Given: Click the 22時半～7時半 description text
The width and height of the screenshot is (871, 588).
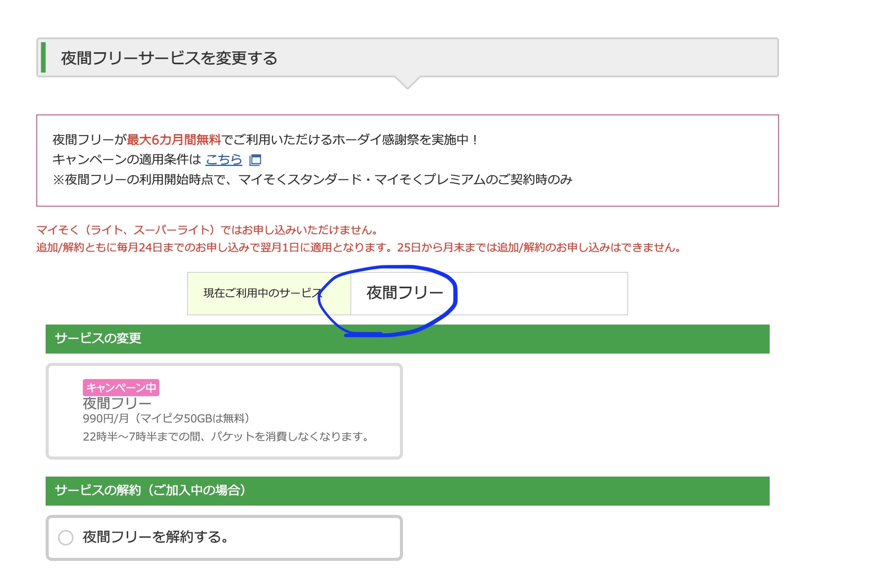Looking at the screenshot, I should pyautogui.click(x=225, y=437).
